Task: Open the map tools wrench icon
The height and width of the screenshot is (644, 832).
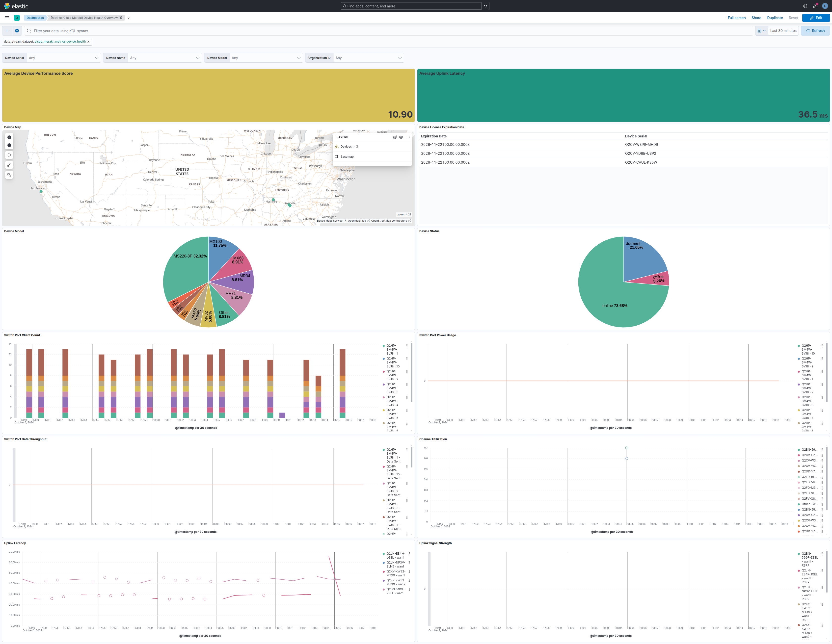Action: coord(9,175)
